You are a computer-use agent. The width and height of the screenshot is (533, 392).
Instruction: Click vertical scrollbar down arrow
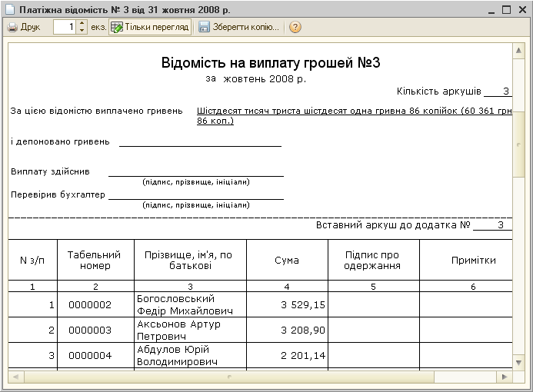(518, 363)
